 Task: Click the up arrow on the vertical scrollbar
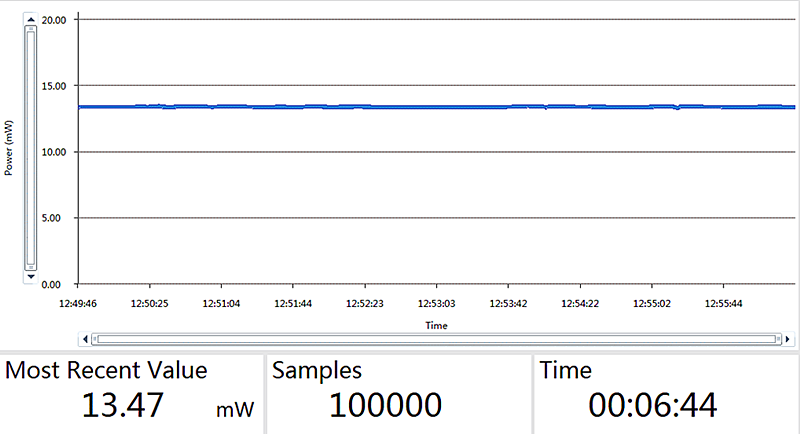(x=30, y=20)
